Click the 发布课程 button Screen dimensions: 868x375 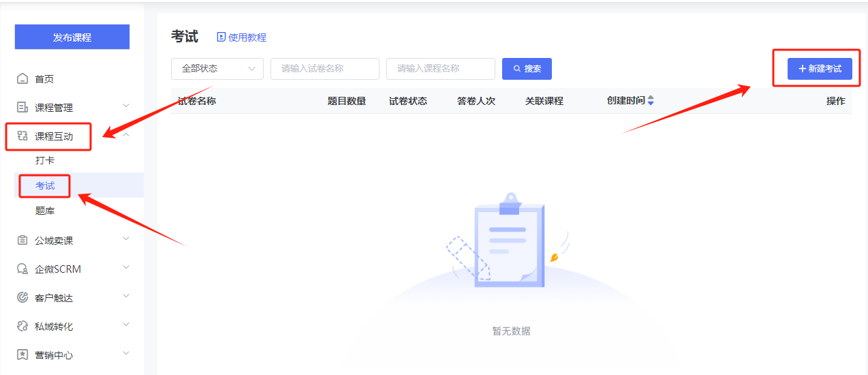click(x=72, y=37)
